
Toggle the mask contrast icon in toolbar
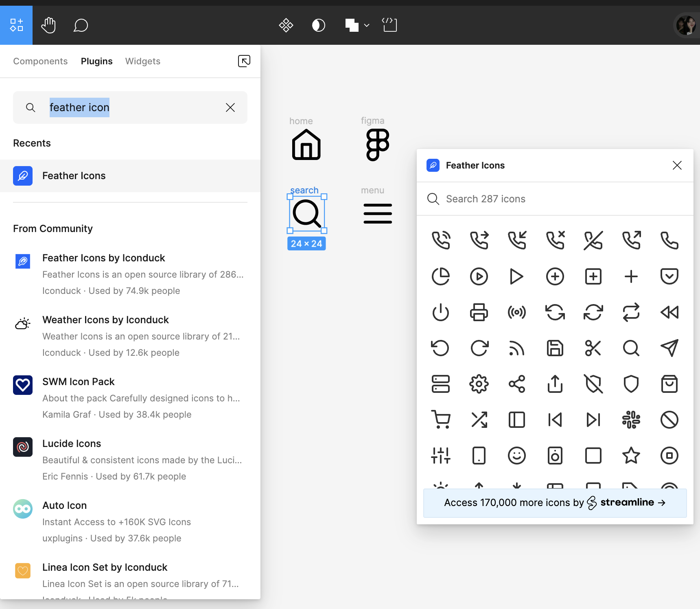point(319,25)
